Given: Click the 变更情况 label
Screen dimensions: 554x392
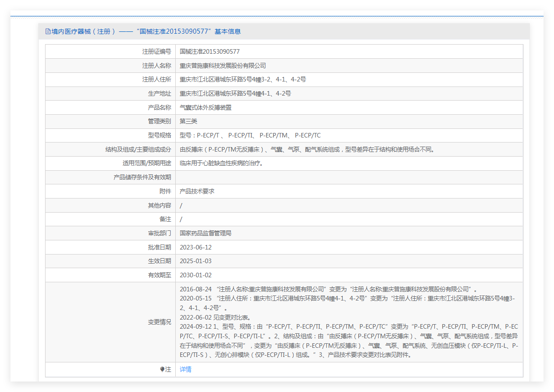Looking at the screenshot, I should 160,322.
